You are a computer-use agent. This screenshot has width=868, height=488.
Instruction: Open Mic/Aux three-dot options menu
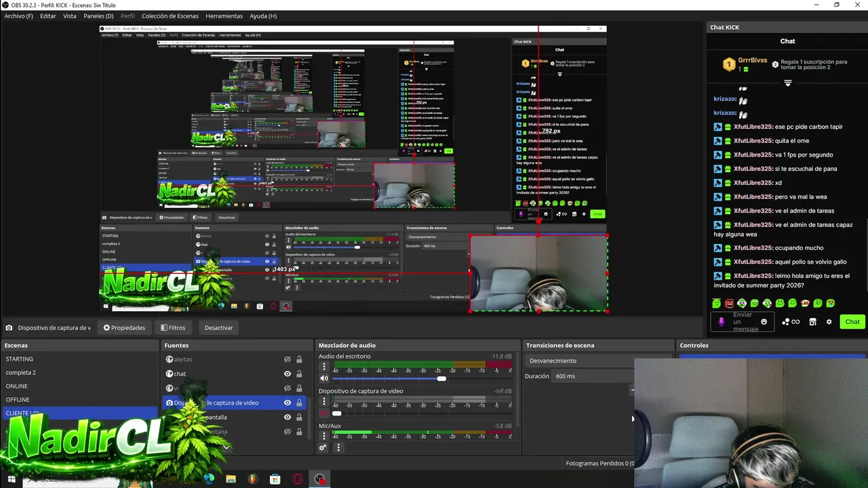tap(323, 436)
